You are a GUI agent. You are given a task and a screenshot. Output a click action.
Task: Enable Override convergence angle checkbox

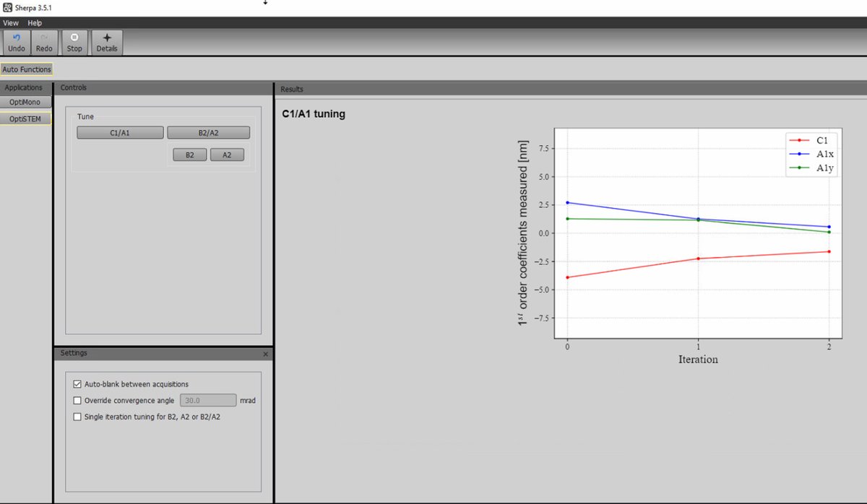[x=78, y=400]
